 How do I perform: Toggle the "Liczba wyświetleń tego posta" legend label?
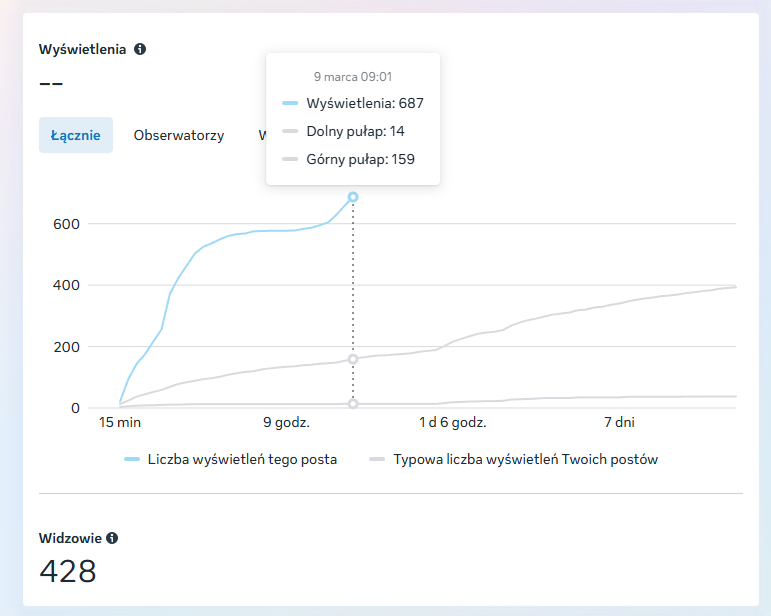pos(242,460)
